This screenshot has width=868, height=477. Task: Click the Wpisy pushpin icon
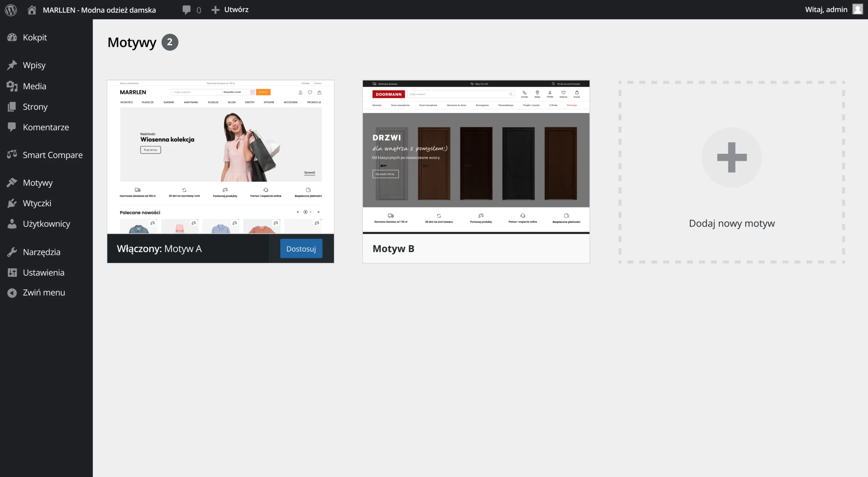point(12,65)
